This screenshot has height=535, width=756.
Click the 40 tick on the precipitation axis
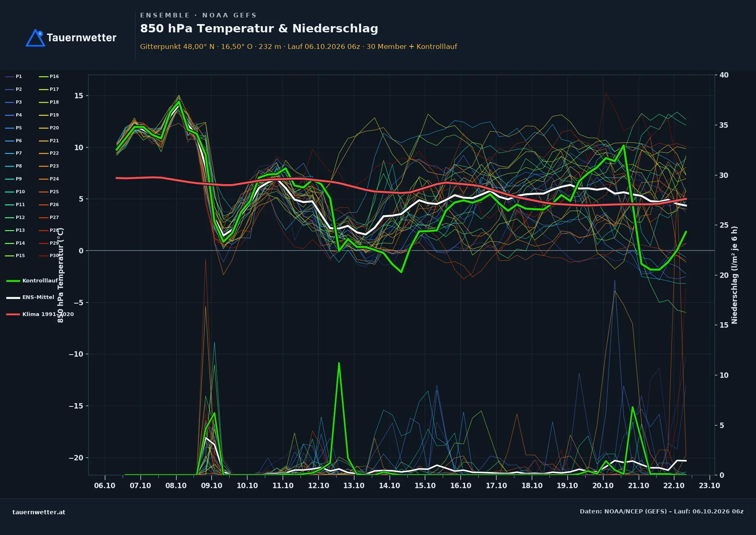pos(724,75)
